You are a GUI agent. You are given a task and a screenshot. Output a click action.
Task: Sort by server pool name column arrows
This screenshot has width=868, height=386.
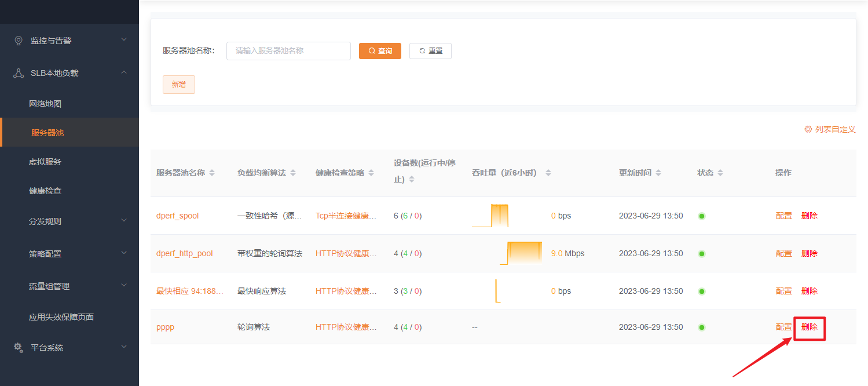pyautogui.click(x=212, y=173)
